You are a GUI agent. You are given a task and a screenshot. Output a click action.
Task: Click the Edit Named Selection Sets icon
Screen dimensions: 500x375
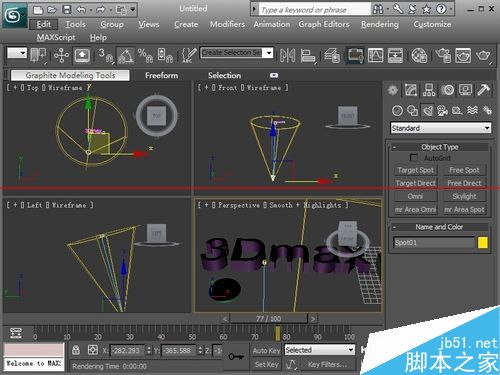(x=189, y=55)
